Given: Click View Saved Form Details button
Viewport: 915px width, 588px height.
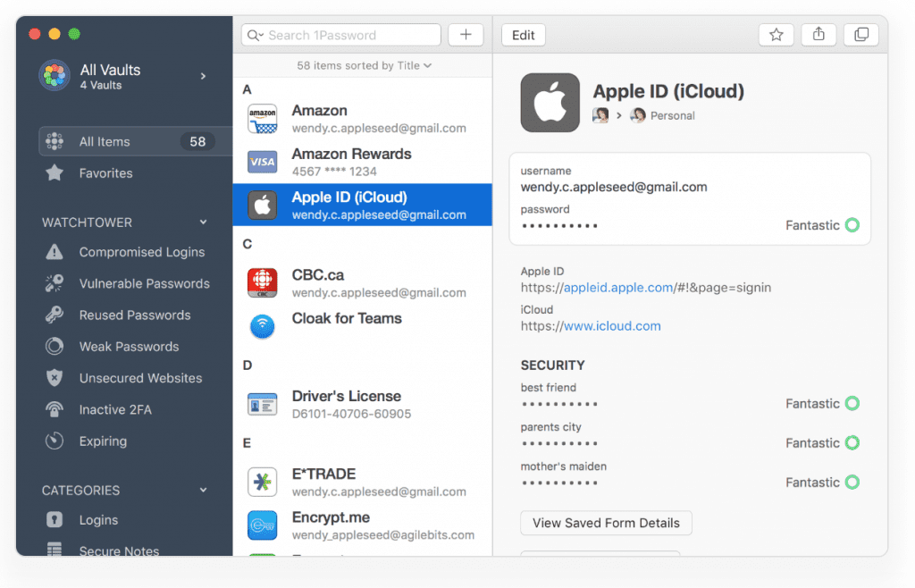Looking at the screenshot, I should [607, 523].
